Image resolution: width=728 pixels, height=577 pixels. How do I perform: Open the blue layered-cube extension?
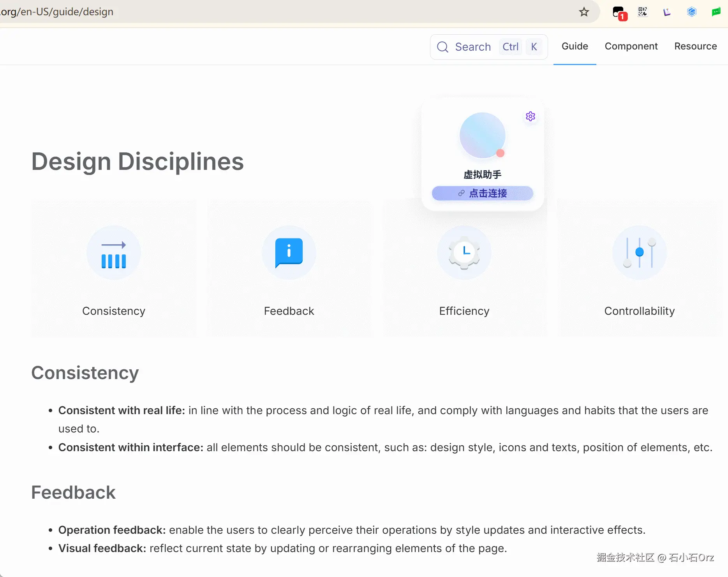click(x=691, y=12)
